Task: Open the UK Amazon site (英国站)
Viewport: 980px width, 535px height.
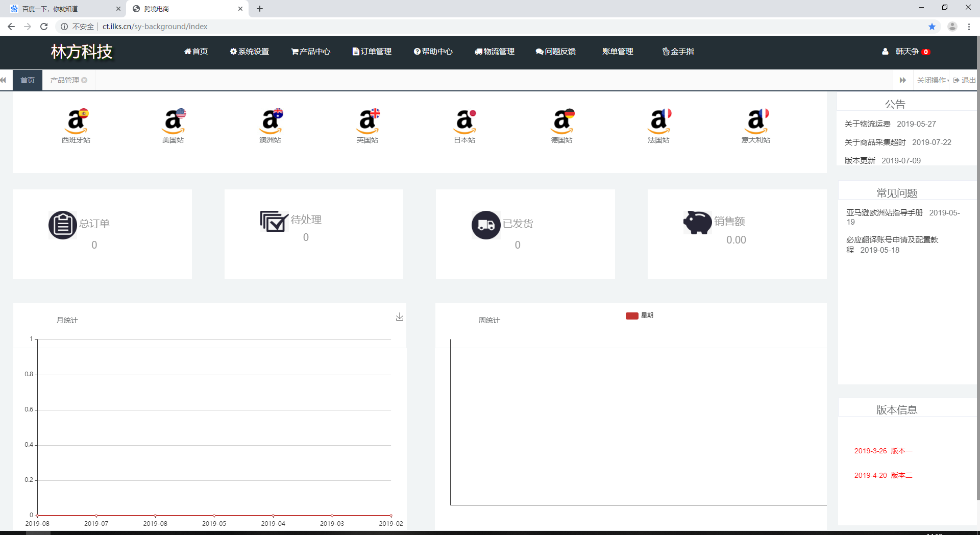Action: coord(367,126)
